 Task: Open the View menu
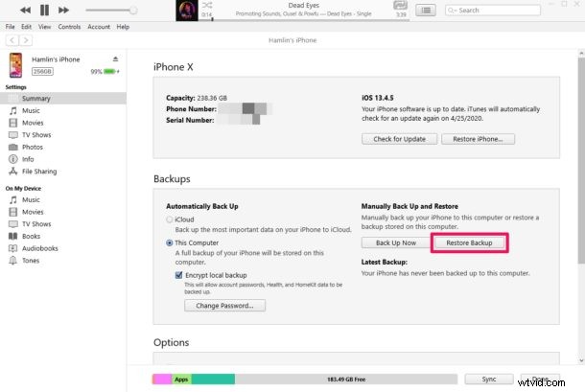(x=44, y=27)
